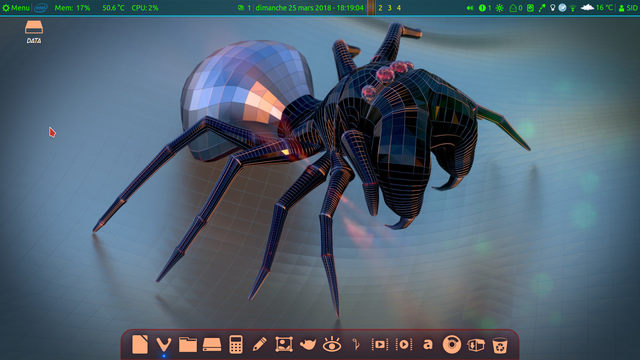This screenshot has width=640, height=360.
Task: Launch the pencil text editor icon
Action: point(260,344)
